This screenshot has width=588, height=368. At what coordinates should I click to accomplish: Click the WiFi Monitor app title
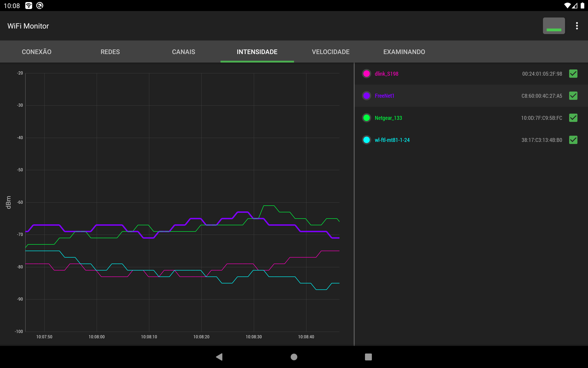[28, 26]
